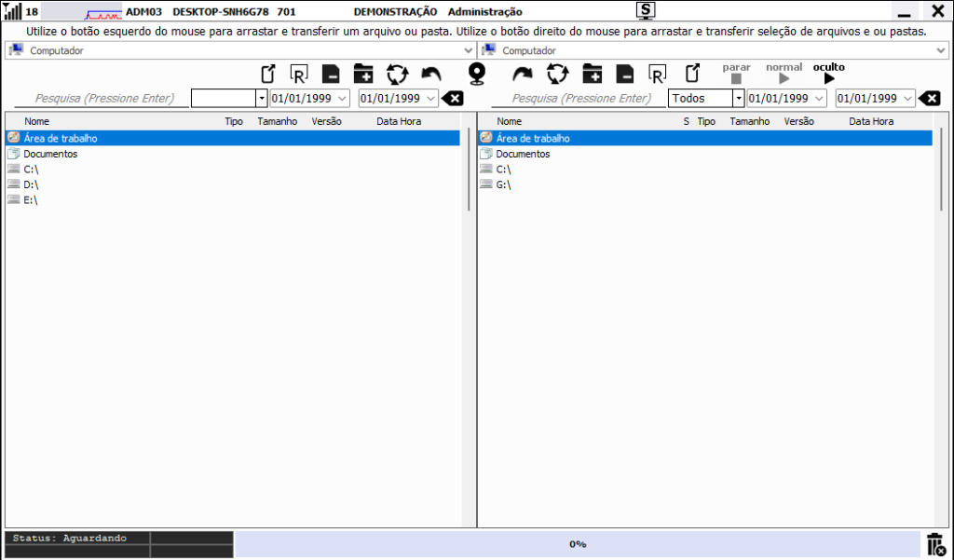Clear the right pane search filter
954x560 pixels.
(930, 98)
